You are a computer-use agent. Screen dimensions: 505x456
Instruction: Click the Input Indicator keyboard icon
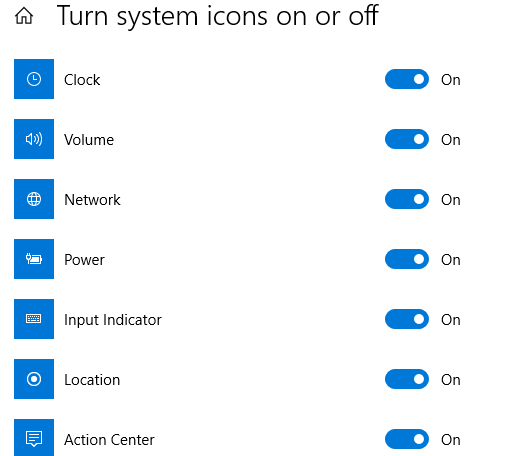pos(34,319)
